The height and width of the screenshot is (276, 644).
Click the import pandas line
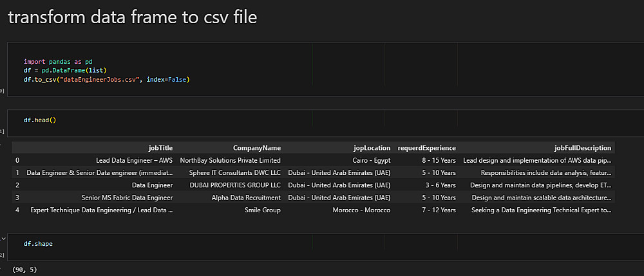pos(58,62)
